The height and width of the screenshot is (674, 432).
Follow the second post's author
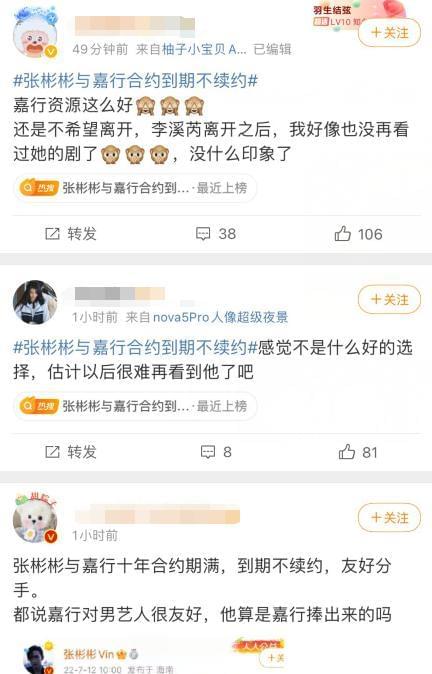pos(389,299)
